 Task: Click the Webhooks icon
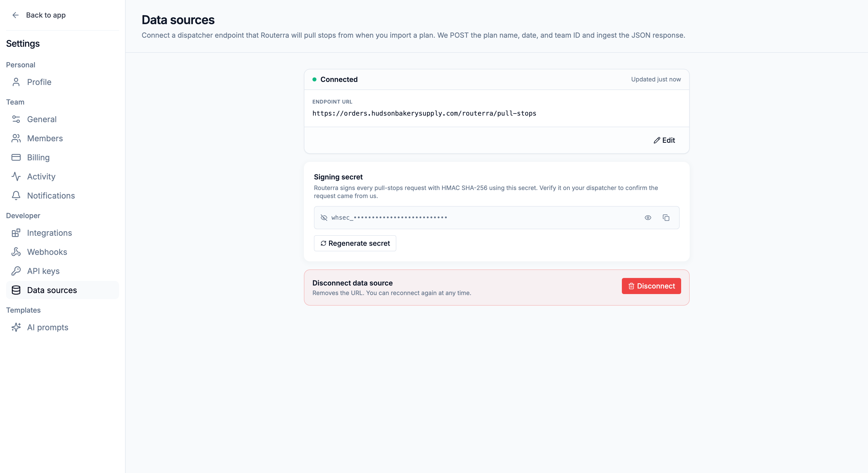pyautogui.click(x=16, y=252)
